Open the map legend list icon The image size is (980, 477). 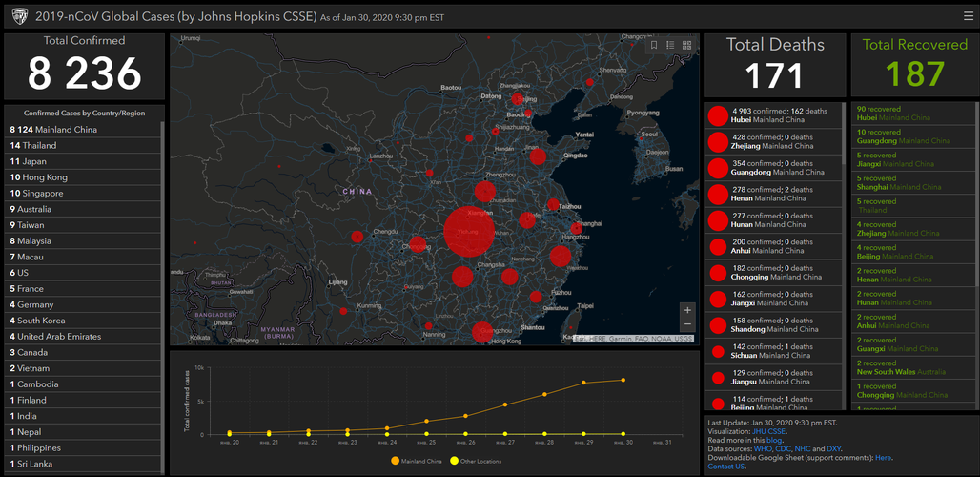coord(670,45)
